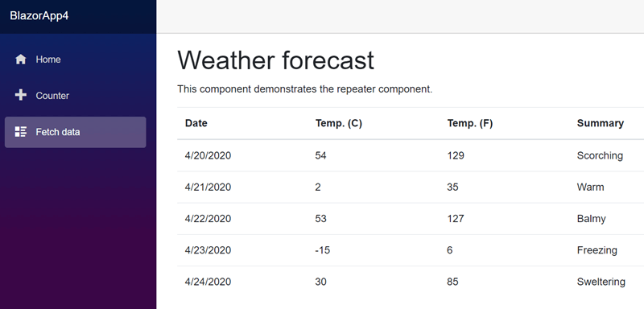Viewport: 644px width, 309px height.
Task: Click the Date column header
Action: pyautogui.click(x=196, y=123)
